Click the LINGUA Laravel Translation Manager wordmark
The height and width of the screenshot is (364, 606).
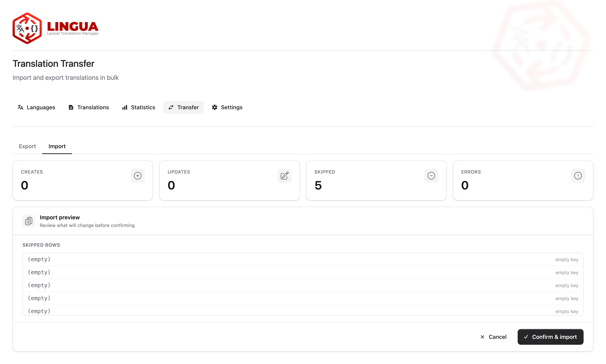[73, 28]
